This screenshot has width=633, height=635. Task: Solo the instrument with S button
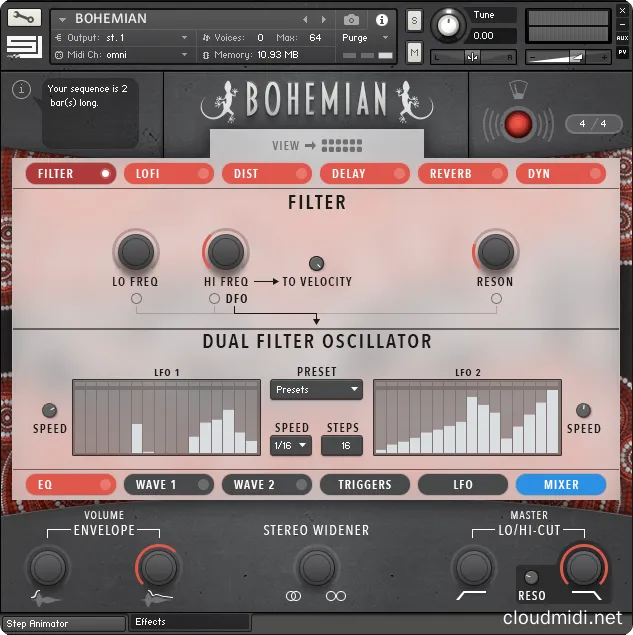pyautogui.click(x=414, y=22)
